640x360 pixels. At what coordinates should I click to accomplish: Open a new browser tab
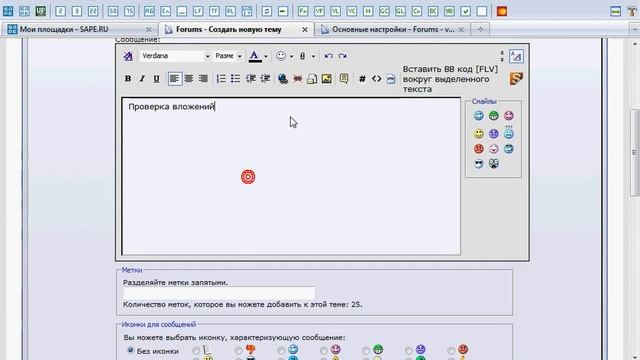[x=480, y=29]
